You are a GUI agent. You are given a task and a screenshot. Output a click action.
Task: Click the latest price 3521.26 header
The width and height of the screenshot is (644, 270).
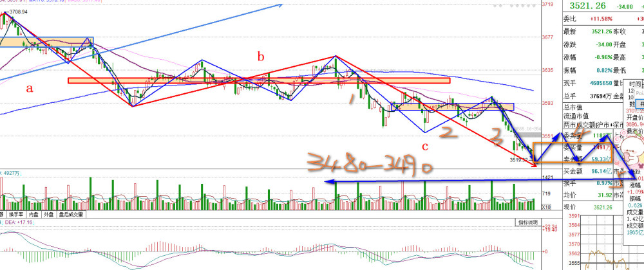(x=582, y=6)
